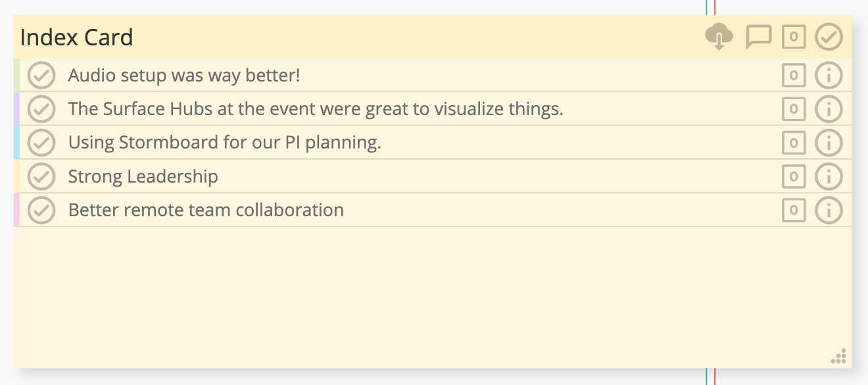Viewport: 868px width, 385px height.
Task: Click vote box on 'Strong Leadership' row
Action: (x=794, y=177)
